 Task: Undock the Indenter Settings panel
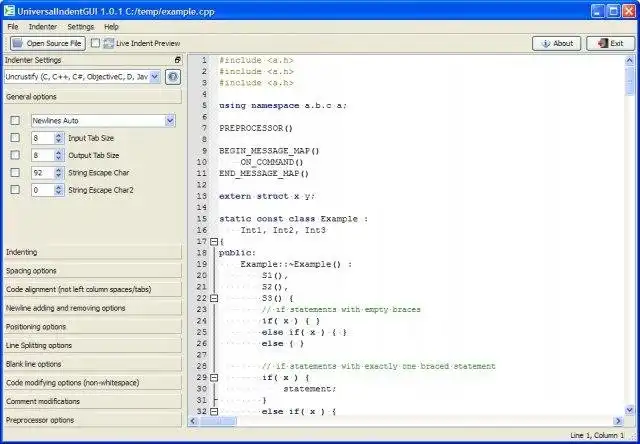point(178,60)
